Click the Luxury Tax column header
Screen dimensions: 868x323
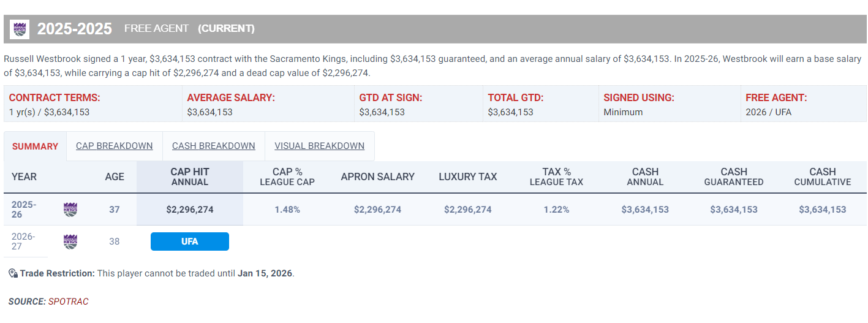click(x=467, y=177)
